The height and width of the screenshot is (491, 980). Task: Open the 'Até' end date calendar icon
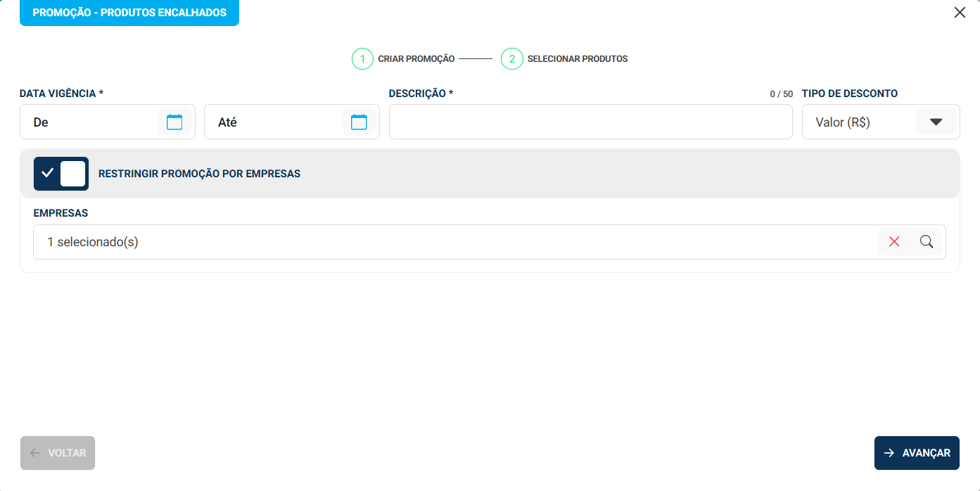(359, 122)
